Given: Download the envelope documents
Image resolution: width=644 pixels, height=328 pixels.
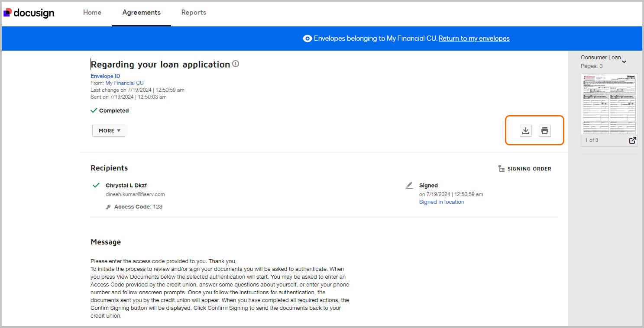Looking at the screenshot, I should (526, 131).
